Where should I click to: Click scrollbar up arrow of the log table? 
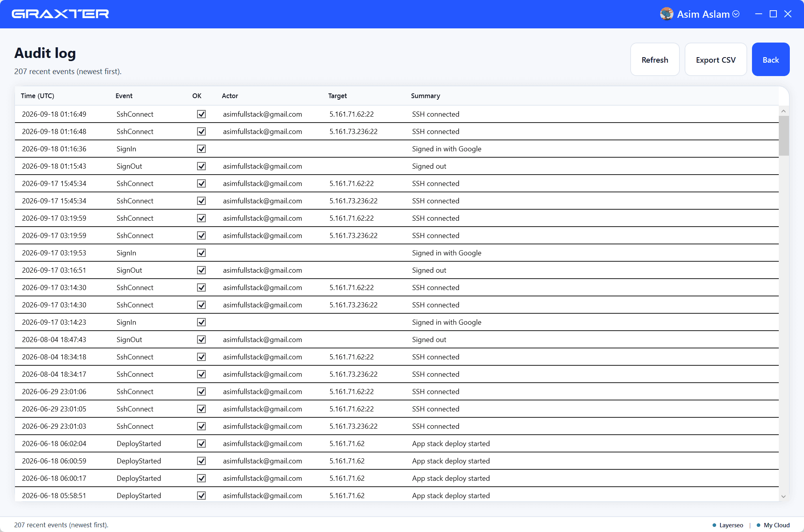pos(784,111)
